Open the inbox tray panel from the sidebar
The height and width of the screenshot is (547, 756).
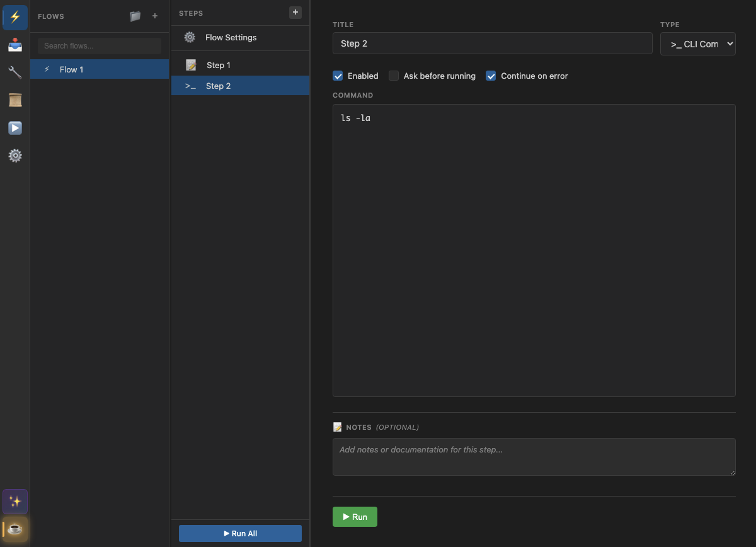pyautogui.click(x=14, y=45)
